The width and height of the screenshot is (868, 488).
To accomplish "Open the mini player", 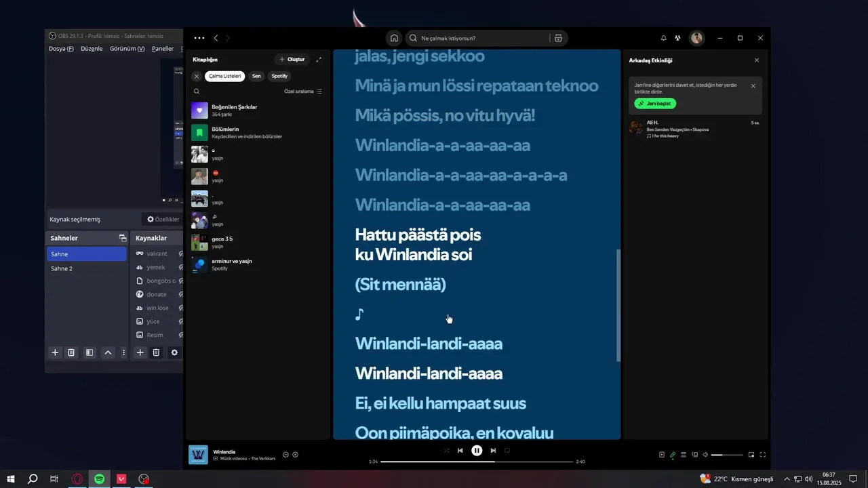I will pyautogui.click(x=751, y=455).
